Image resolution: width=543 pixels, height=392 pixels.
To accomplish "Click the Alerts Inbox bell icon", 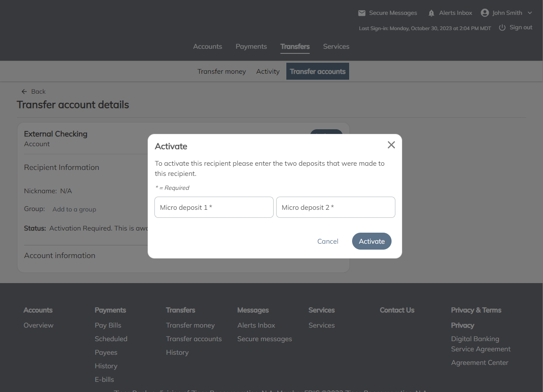I will (431, 13).
